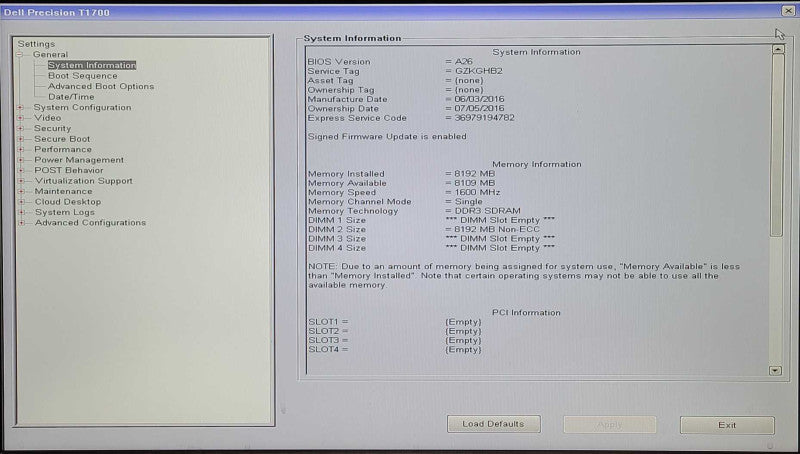Select the System Logs category label
This screenshot has height=454, width=800.
[65, 212]
